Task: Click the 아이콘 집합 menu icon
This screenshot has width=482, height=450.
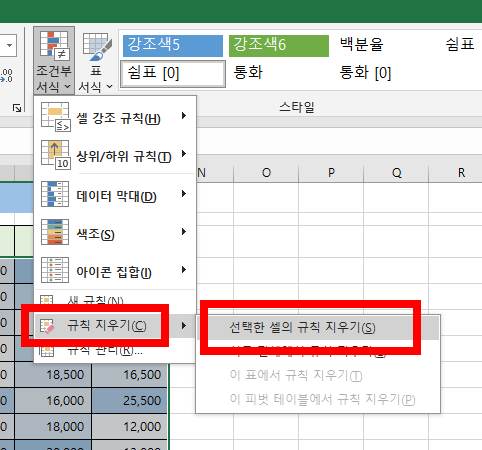Action: tap(55, 270)
